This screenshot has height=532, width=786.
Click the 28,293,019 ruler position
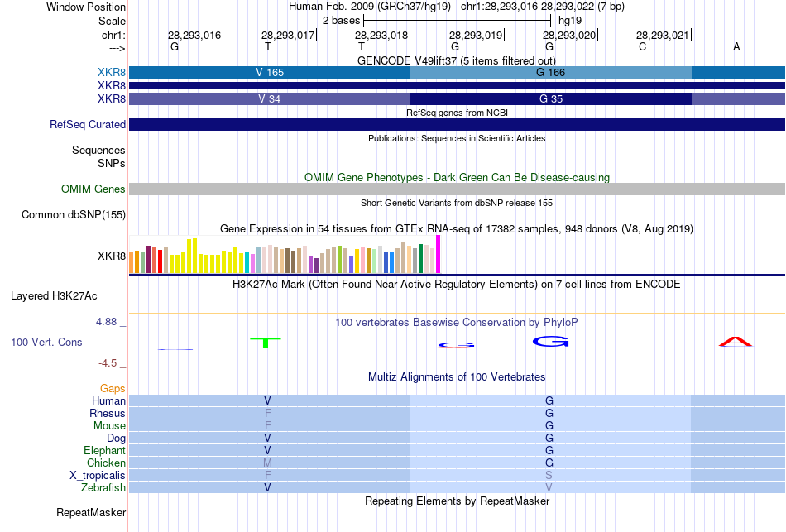click(x=475, y=35)
